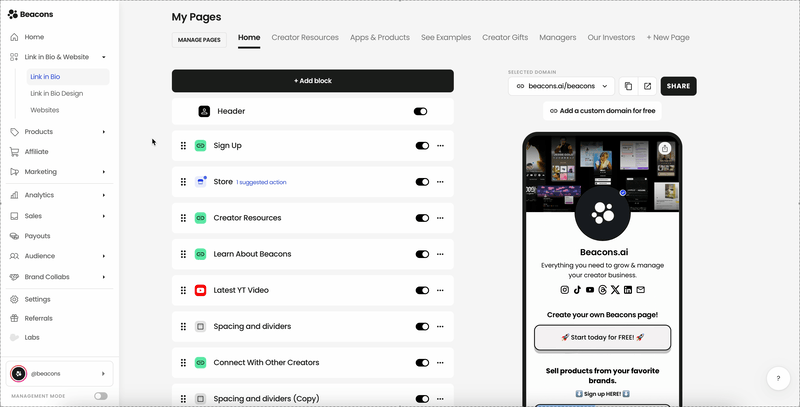Screen dimensions: 800x407
Task: Click the Learn About Beacons link icon
Action: [x=201, y=254]
